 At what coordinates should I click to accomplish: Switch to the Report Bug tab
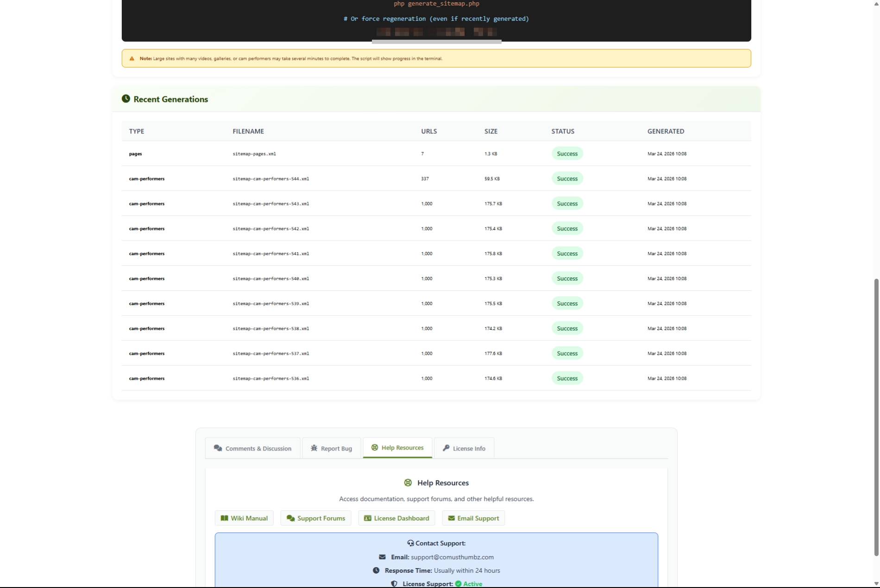(331, 448)
